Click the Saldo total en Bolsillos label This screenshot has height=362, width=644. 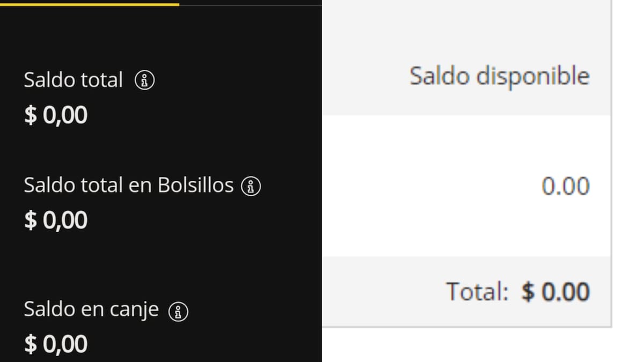point(129,186)
